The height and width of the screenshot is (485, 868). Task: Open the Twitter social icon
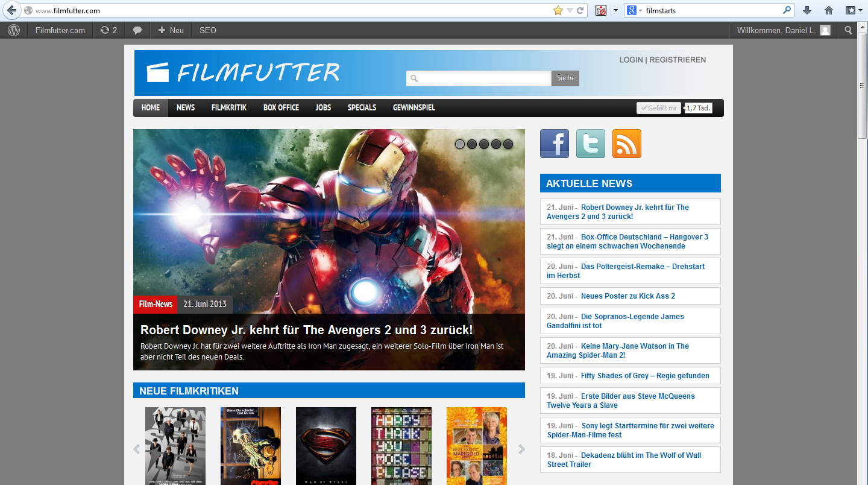pyautogui.click(x=590, y=144)
